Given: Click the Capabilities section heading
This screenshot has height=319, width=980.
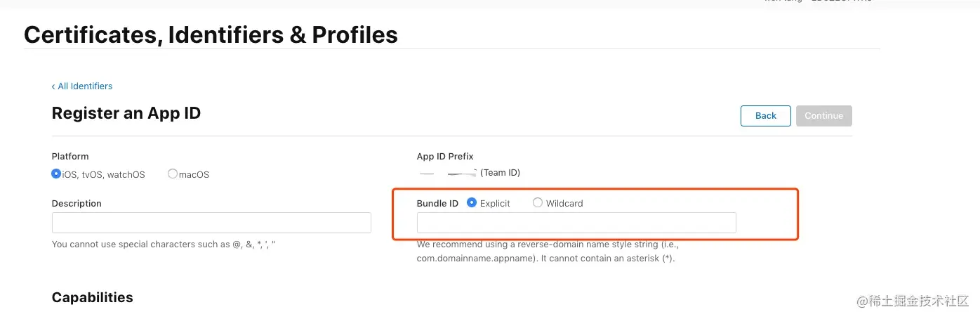Looking at the screenshot, I should 92,298.
